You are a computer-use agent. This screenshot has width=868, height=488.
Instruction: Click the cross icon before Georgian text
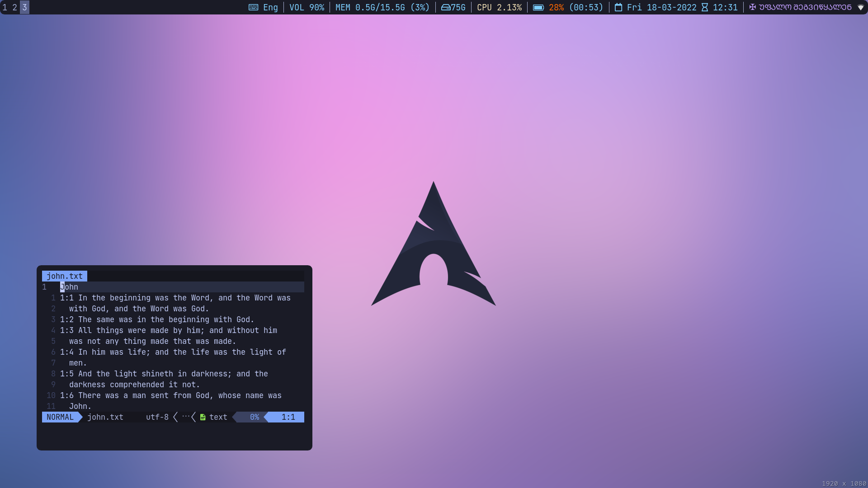point(752,7)
